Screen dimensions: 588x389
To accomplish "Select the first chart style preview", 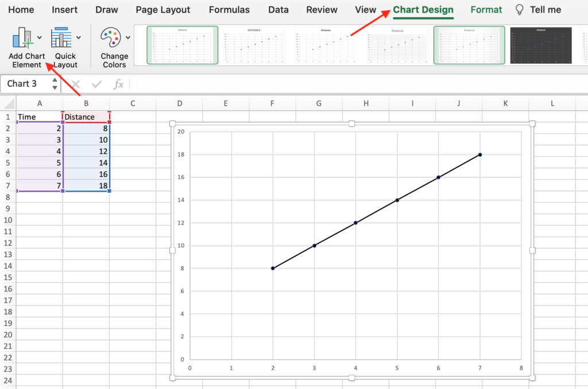I will [x=181, y=45].
